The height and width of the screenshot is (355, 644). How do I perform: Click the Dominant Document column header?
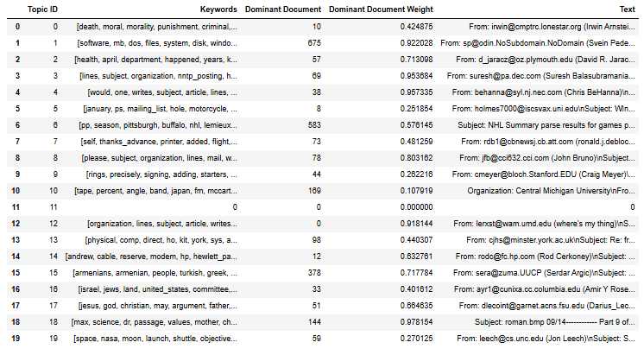[x=284, y=10]
